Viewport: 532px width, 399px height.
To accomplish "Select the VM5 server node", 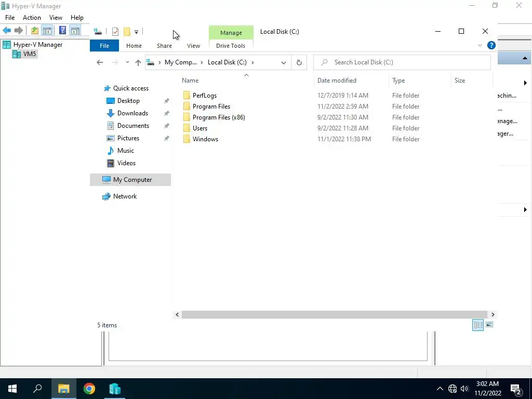I will coord(24,54).
